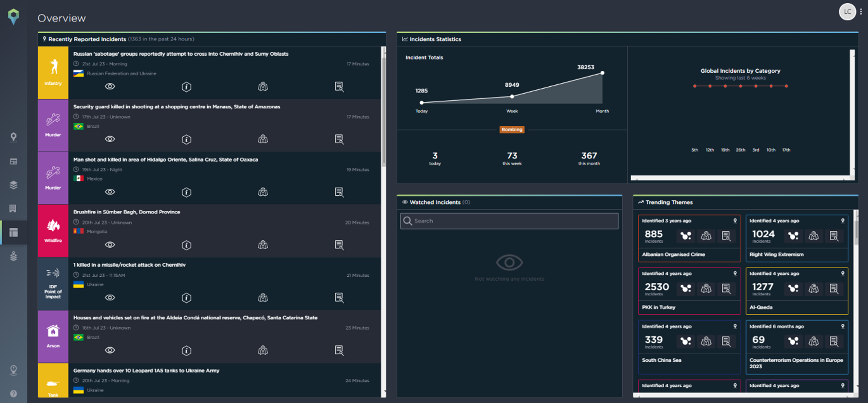The image size is (868, 403).
Task: Select the 17th week marker on category chart
Action: point(786,86)
